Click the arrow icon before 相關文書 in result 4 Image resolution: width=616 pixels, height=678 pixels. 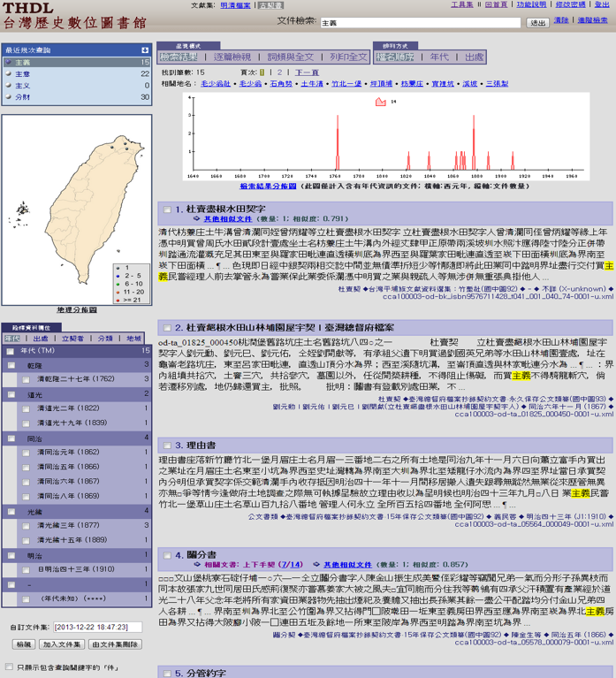click(197, 565)
